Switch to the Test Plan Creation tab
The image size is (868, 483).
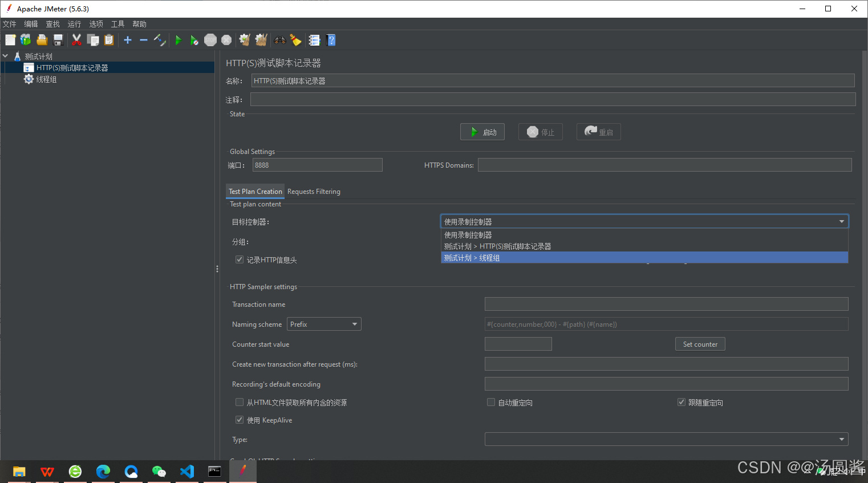pyautogui.click(x=255, y=192)
